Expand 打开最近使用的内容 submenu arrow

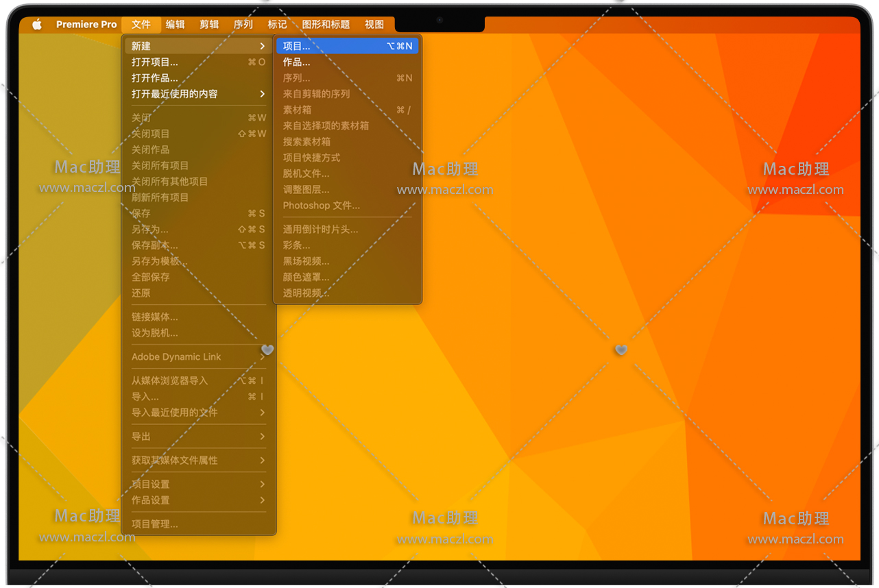pyautogui.click(x=262, y=94)
